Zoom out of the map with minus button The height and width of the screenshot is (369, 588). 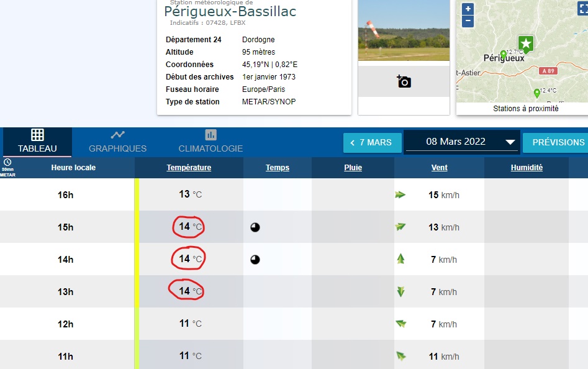click(x=468, y=21)
